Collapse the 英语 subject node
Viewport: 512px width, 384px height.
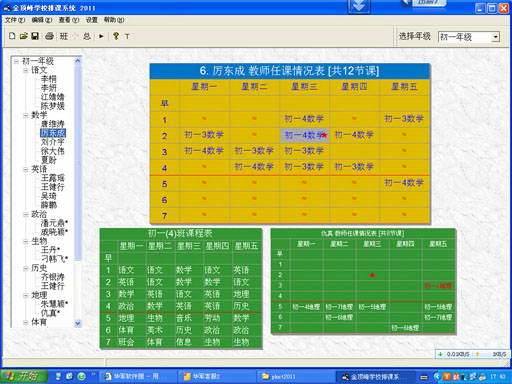click(x=25, y=169)
